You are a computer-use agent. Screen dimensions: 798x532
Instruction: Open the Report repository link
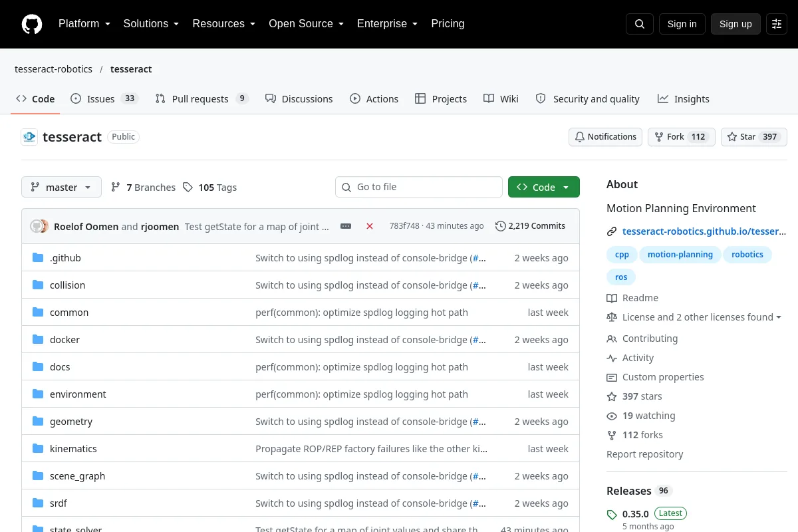click(x=645, y=454)
